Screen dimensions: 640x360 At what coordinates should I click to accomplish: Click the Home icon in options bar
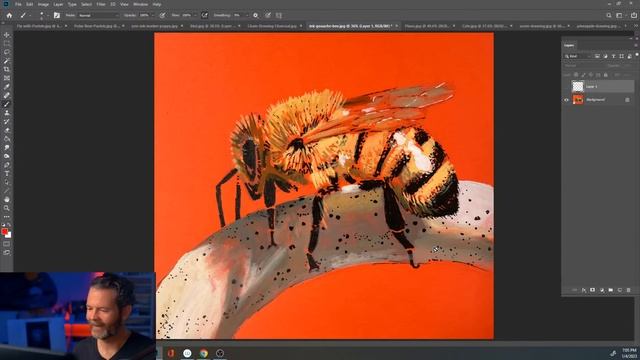point(9,16)
